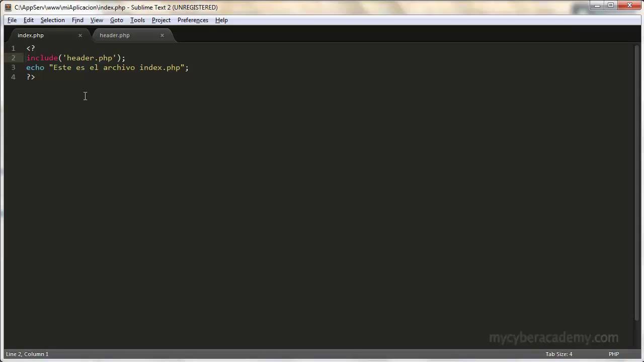Open the Tab Size: 4 selector
644x362 pixels.
[x=559, y=354]
